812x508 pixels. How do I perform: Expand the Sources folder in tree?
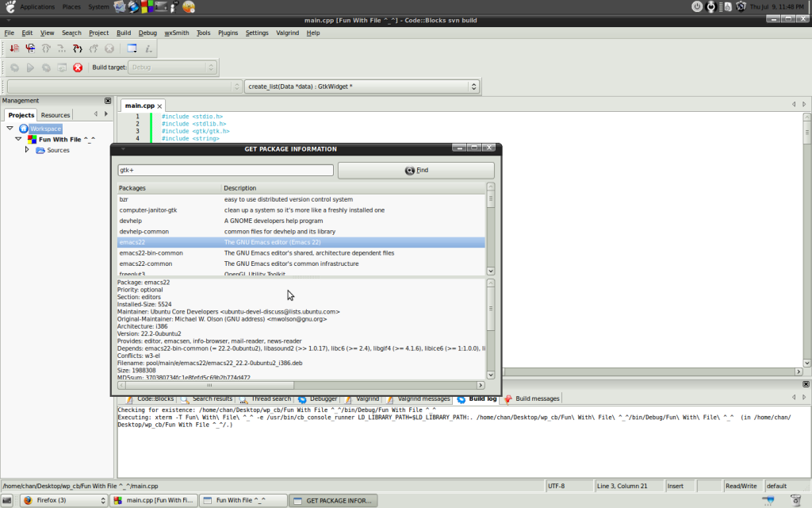(27, 149)
